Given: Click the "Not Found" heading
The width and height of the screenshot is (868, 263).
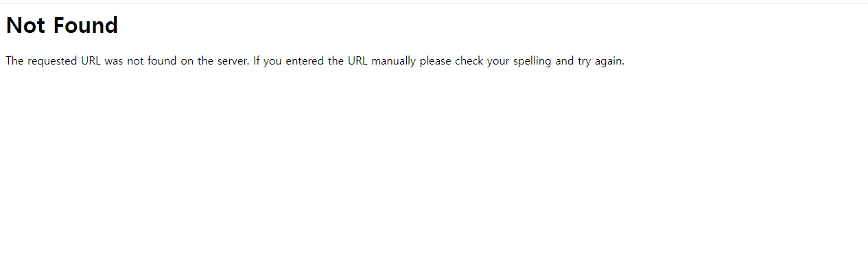Looking at the screenshot, I should pyautogui.click(x=62, y=25).
